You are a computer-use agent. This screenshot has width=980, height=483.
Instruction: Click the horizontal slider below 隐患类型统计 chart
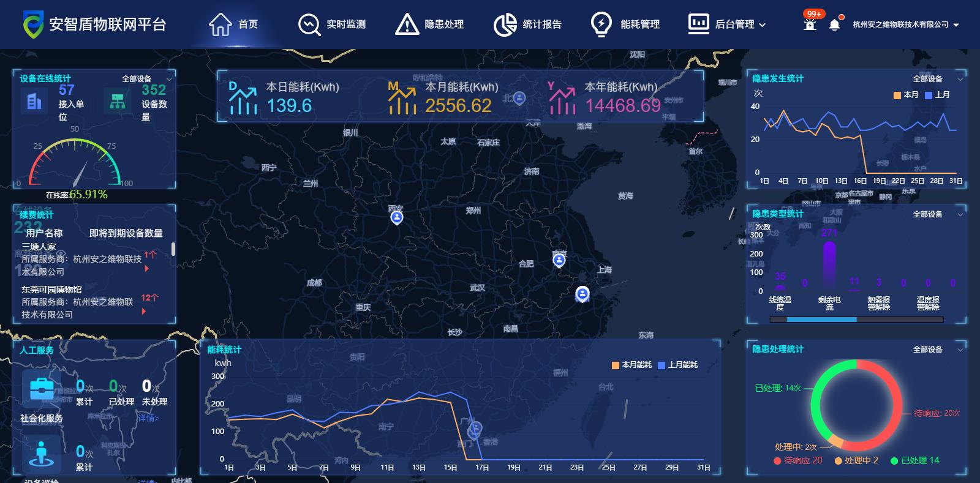point(821,320)
